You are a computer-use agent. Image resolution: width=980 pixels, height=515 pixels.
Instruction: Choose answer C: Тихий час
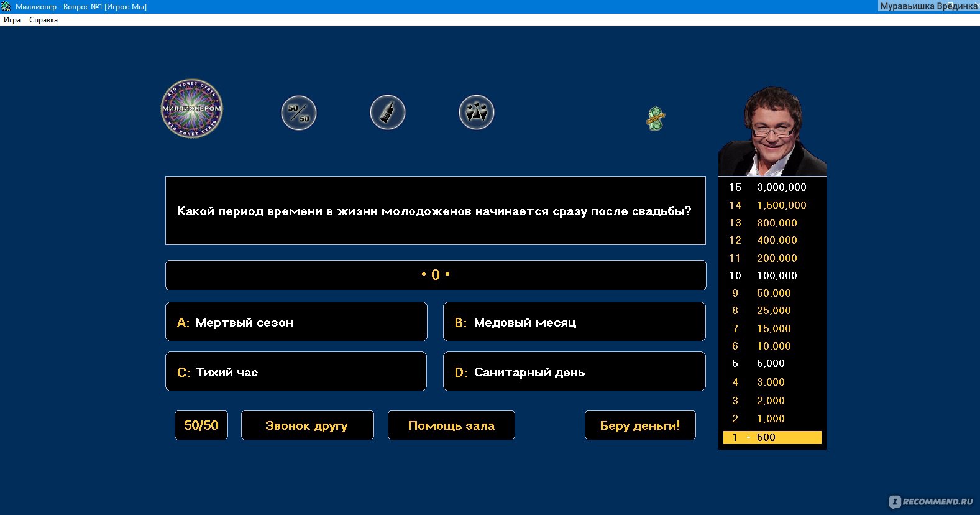point(296,371)
